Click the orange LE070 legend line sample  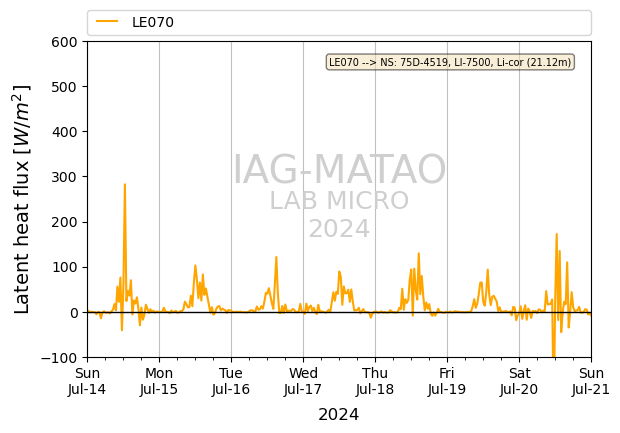(x=107, y=22)
